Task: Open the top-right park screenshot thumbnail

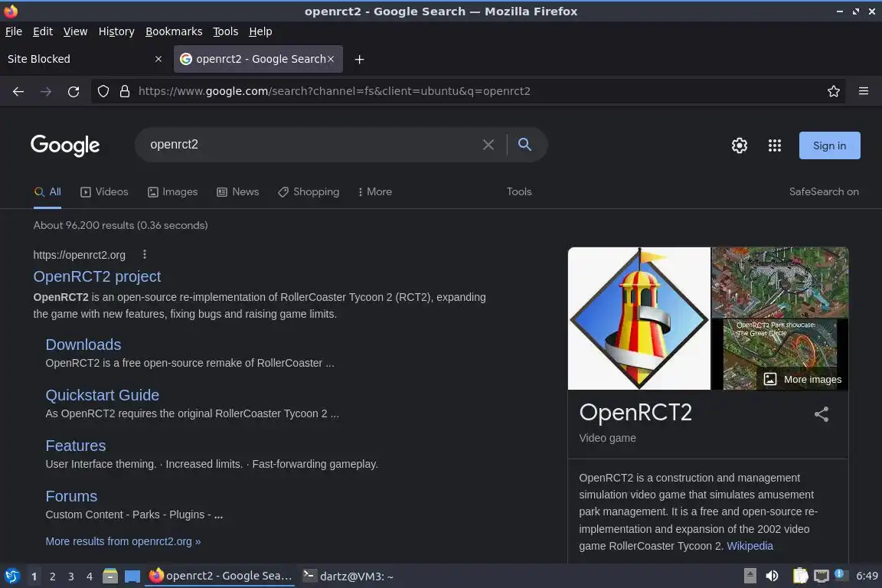Action: click(x=780, y=283)
